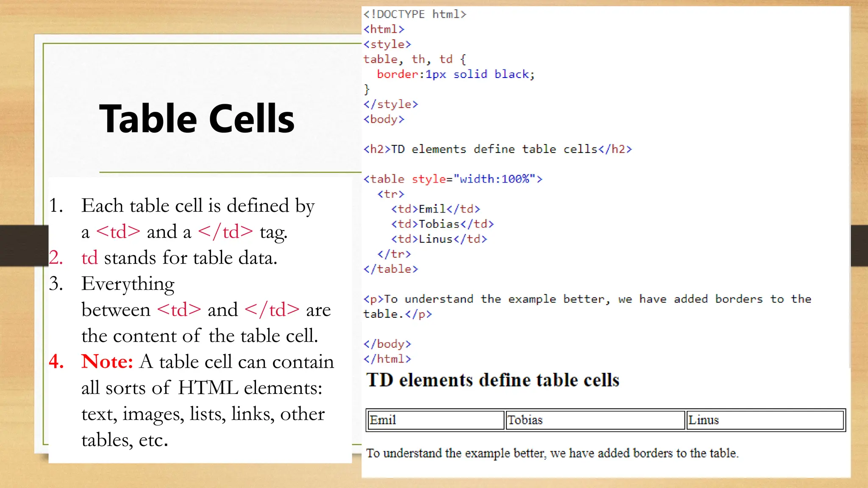Select the 'Linus' cell in rendered table

(765, 420)
